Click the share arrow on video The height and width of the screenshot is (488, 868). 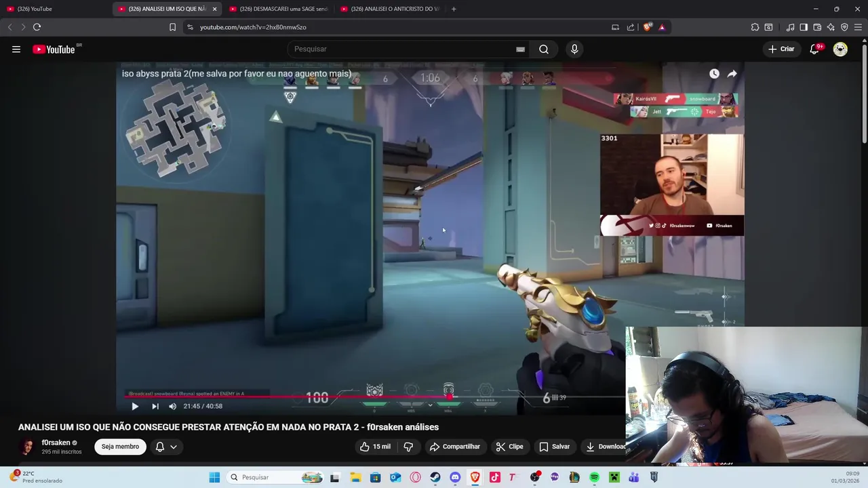click(732, 73)
